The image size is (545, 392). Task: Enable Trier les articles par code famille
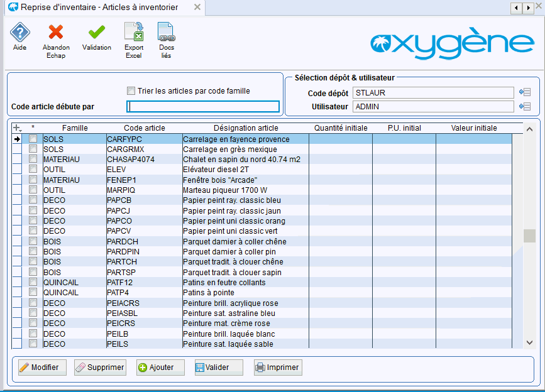point(131,91)
